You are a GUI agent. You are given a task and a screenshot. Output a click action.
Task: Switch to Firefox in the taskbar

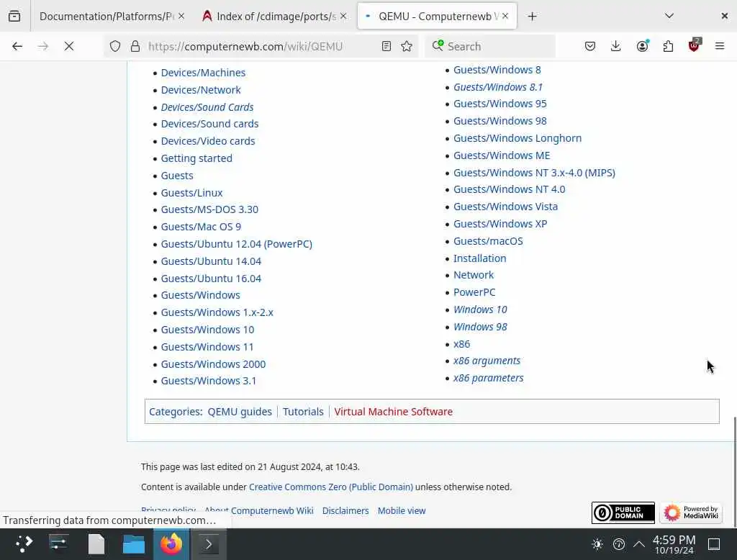coord(171,544)
